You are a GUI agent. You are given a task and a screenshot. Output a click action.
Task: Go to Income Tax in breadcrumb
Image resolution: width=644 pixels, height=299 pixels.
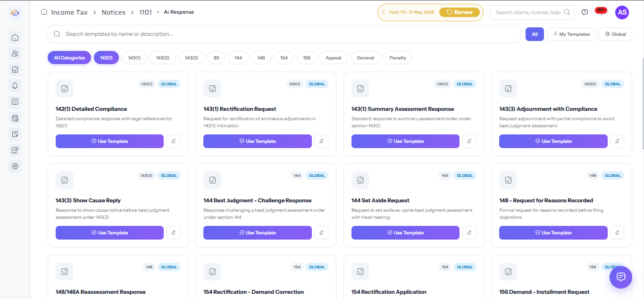coord(69,12)
